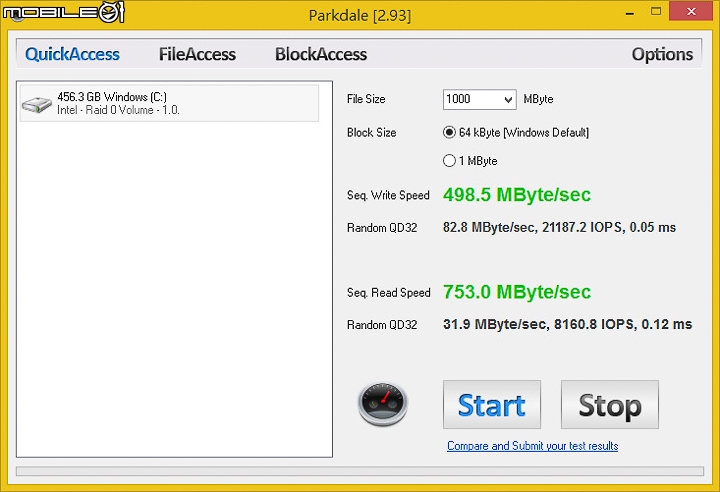720x492 pixels.
Task: Select the 456.3 GB Windows (C:) drive entry
Action: pos(169,103)
